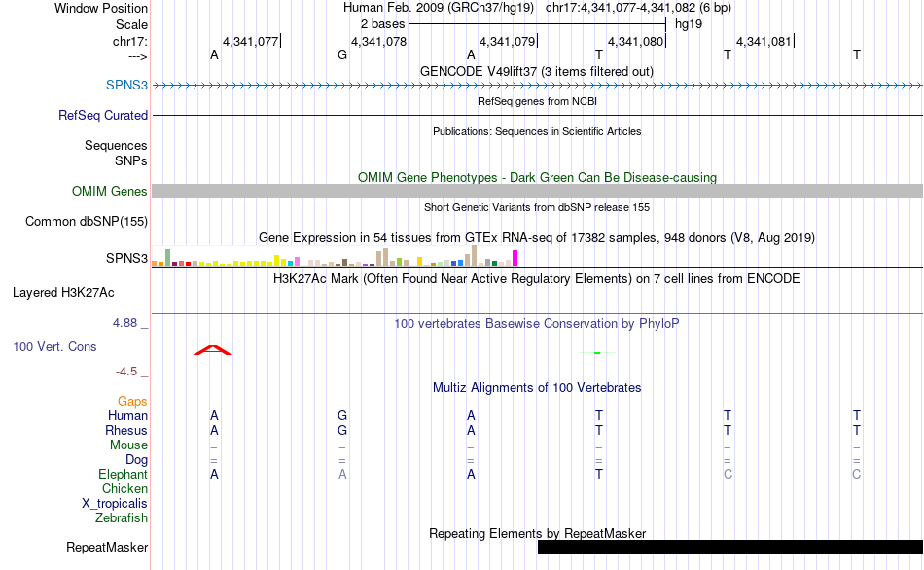Screen dimensions: 924x570
Task: Select the Mouse species label
Action: 128,445
